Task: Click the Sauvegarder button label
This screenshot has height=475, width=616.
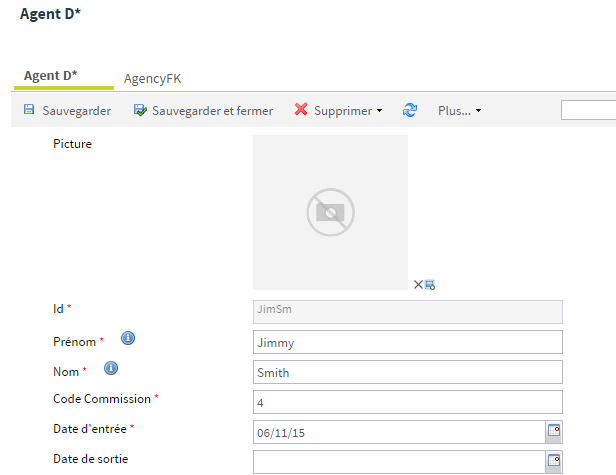Action: (76, 110)
